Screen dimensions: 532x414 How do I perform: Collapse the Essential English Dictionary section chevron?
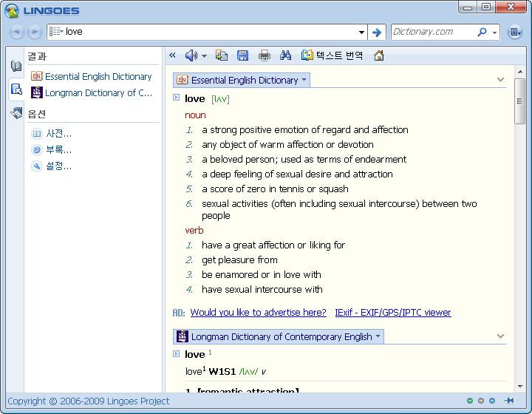500,80
